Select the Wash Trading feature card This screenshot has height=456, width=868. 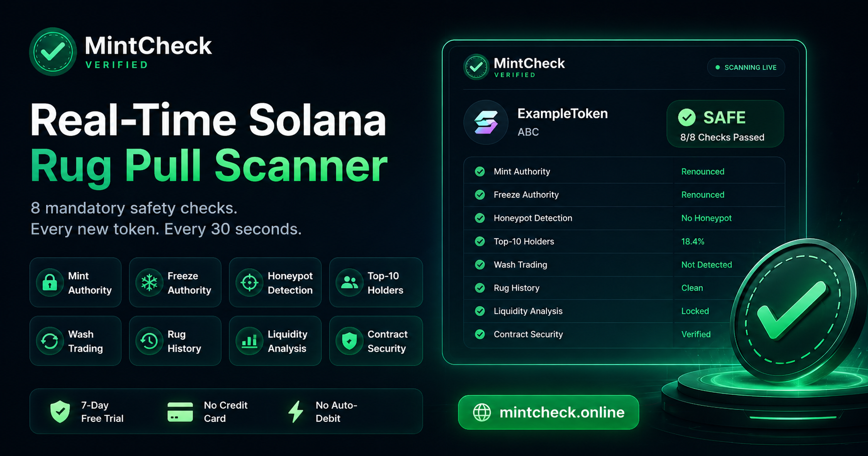(x=76, y=341)
